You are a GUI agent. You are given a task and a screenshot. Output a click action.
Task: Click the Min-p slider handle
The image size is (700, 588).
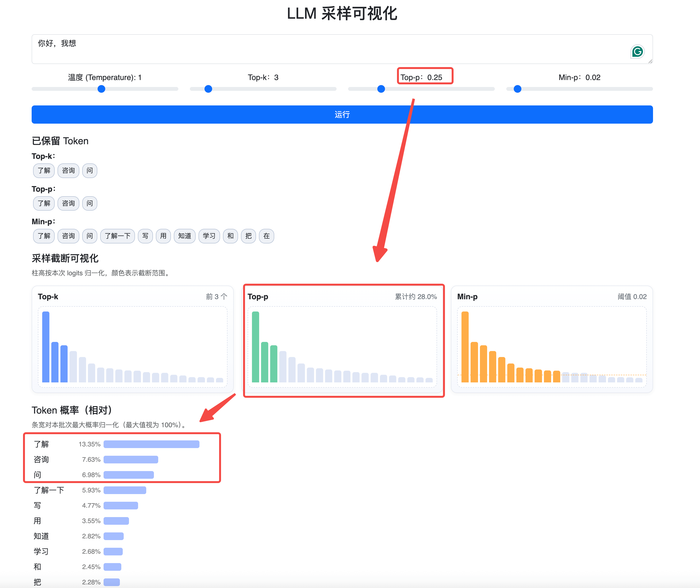517,89
